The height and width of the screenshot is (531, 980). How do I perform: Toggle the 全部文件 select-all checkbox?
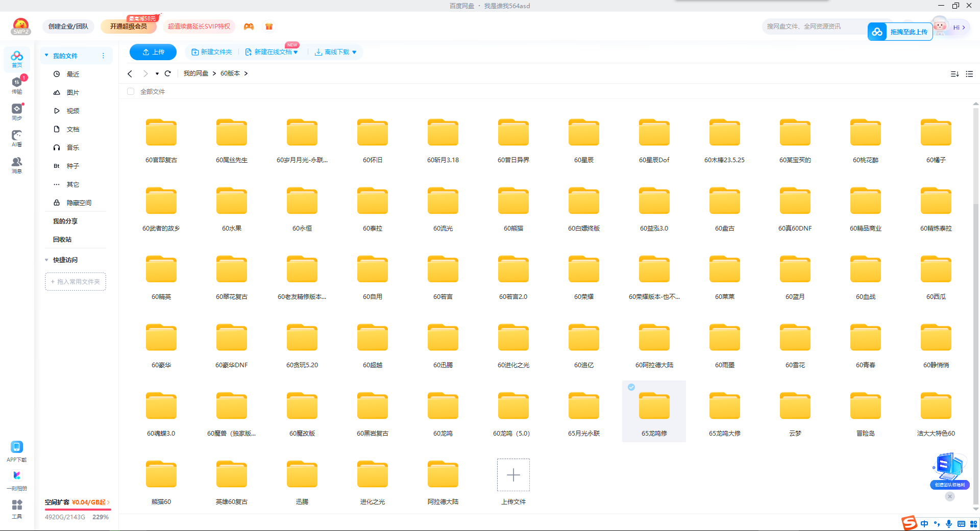(x=131, y=91)
